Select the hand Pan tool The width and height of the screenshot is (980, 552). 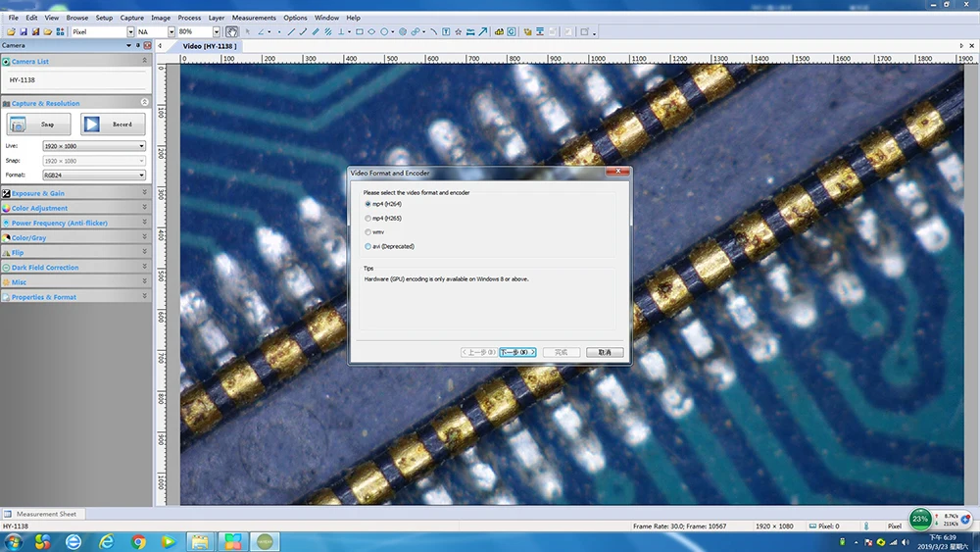[x=232, y=31]
